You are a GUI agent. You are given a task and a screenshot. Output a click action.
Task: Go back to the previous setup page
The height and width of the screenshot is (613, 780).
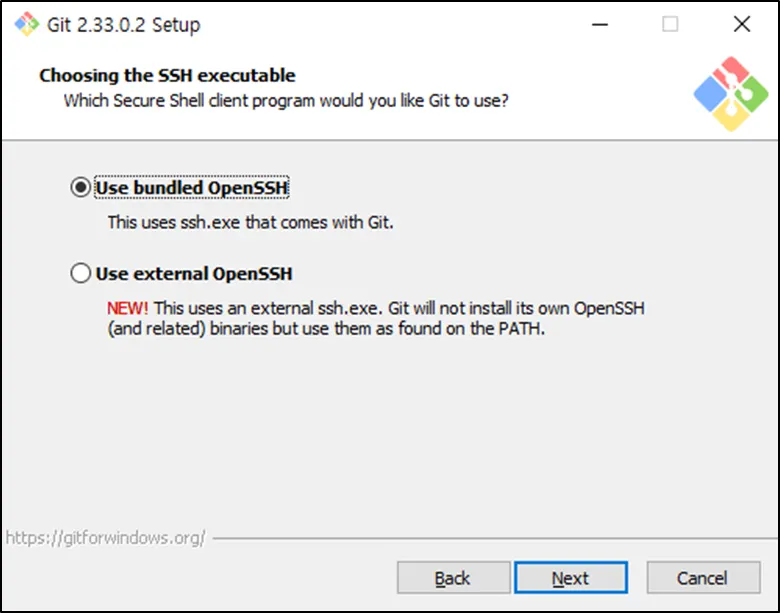pyautogui.click(x=452, y=578)
